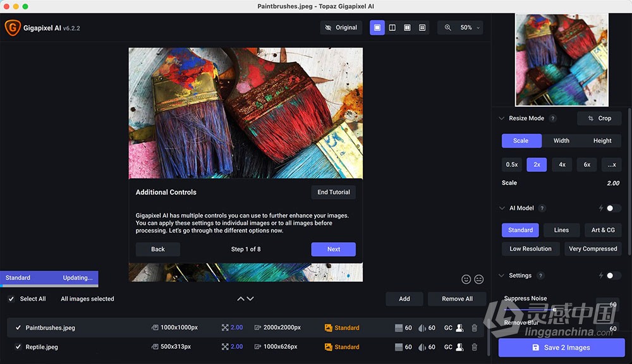Switch to the Width resize tab
Image resolution: width=632 pixels, height=364 pixels.
point(561,141)
